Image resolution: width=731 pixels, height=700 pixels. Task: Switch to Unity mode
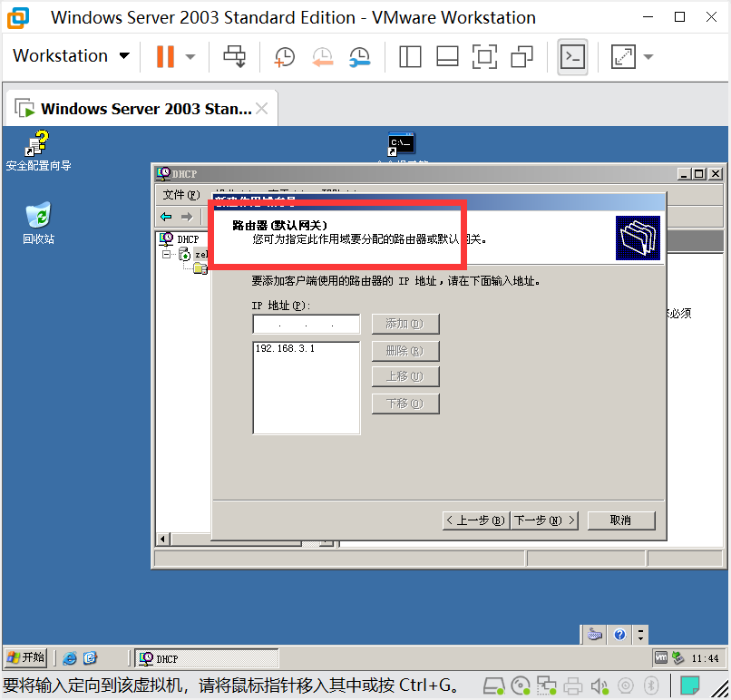(521, 57)
